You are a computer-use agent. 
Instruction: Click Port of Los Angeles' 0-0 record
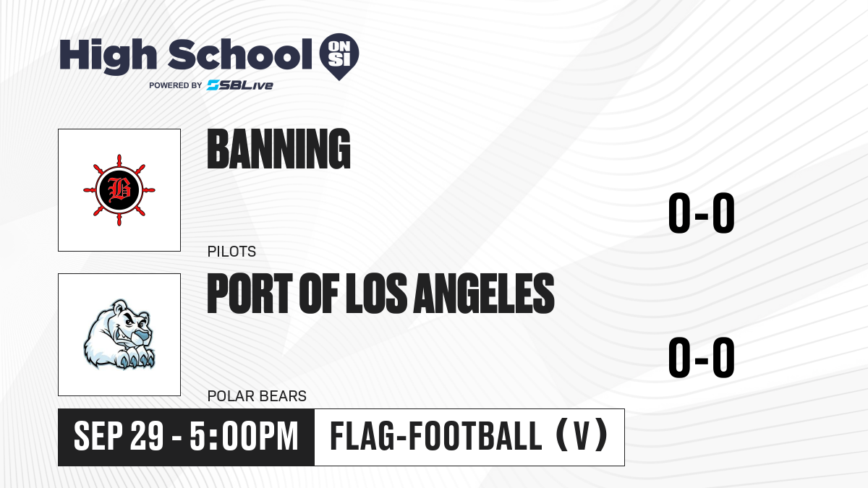(701, 359)
